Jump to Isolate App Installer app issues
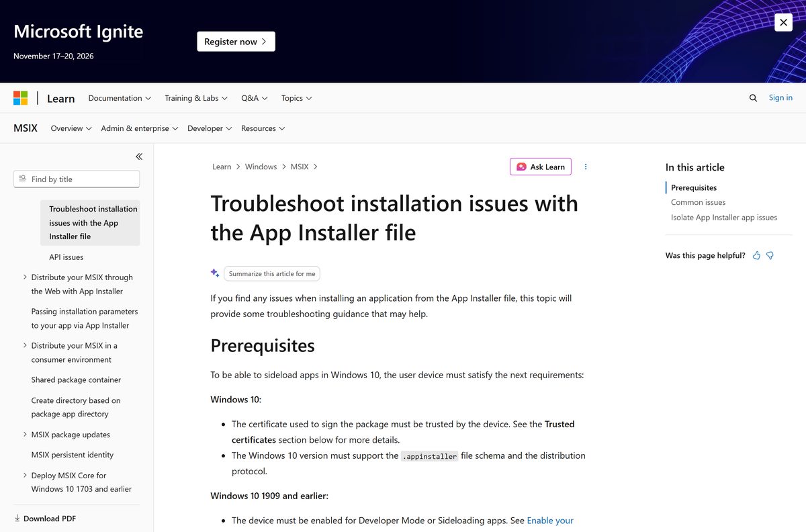Screen dimensions: 806x532 click(724, 218)
